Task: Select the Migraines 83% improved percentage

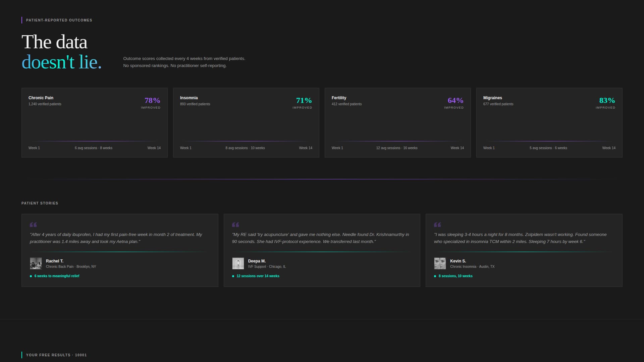Action: click(607, 101)
